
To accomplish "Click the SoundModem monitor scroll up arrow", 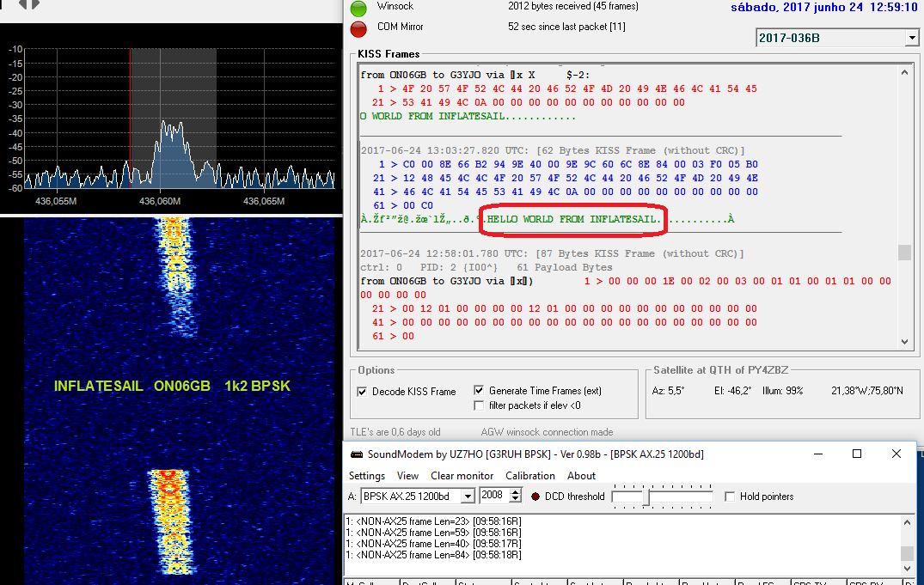I will pyautogui.click(x=907, y=522).
